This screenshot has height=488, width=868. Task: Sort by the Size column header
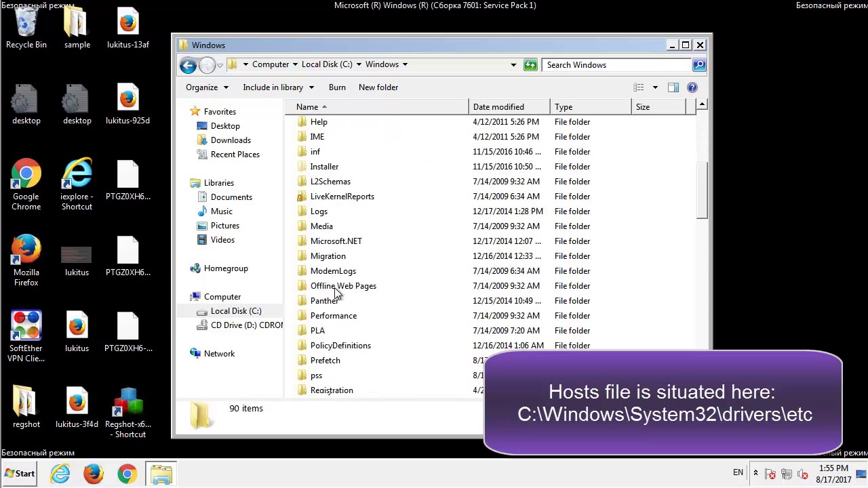pos(658,107)
